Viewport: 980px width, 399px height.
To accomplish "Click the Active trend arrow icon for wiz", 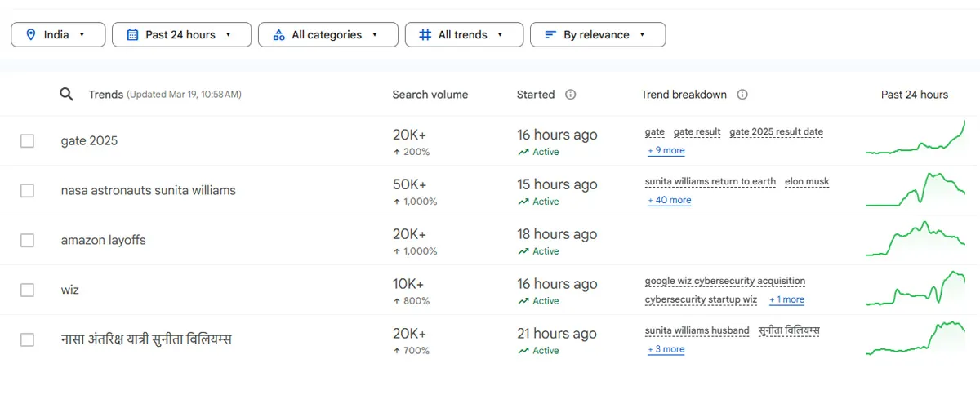I will click(523, 301).
